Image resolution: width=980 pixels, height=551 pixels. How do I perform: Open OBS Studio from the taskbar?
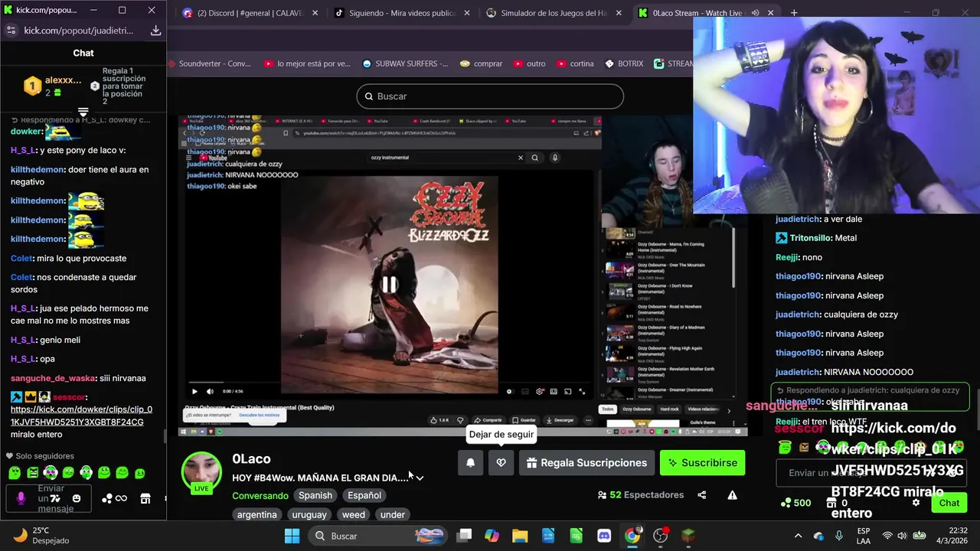(x=660, y=536)
